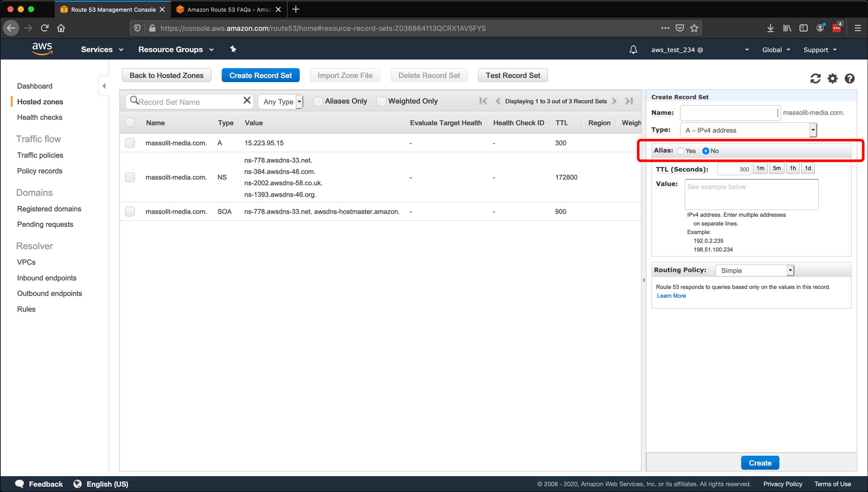The height and width of the screenshot is (492, 868).
Task: Check the Aliases Only checkbox
Action: (x=316, y=101)
